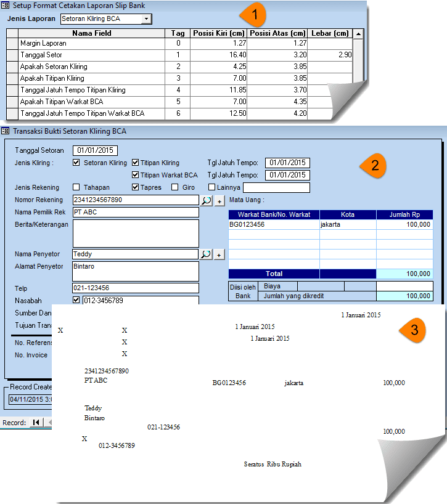Click the Record Created timestamp field
447x504 pixels.
(x=31, y=399)
